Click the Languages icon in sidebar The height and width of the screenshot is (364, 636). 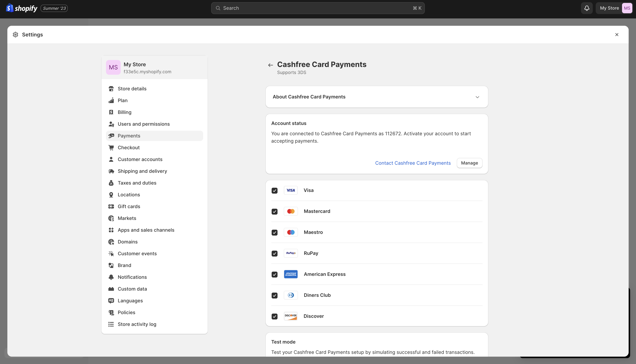coord(111,301)
